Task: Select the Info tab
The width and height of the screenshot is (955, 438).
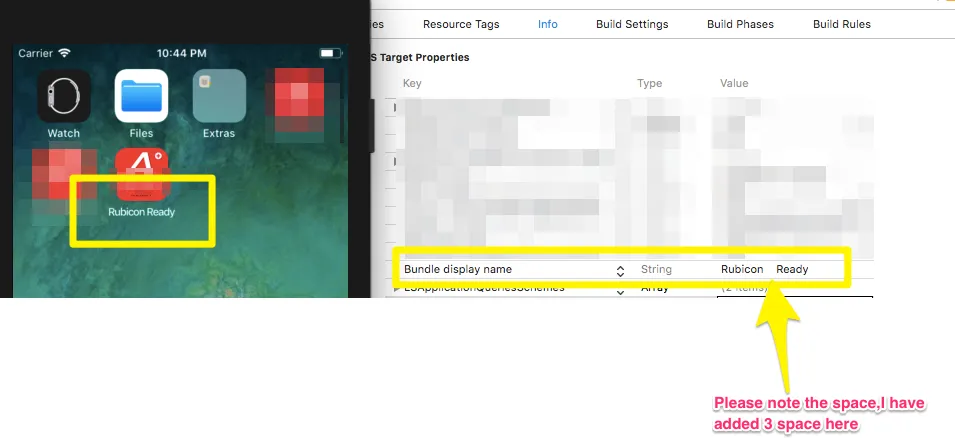Action: (x=548, y=24)
